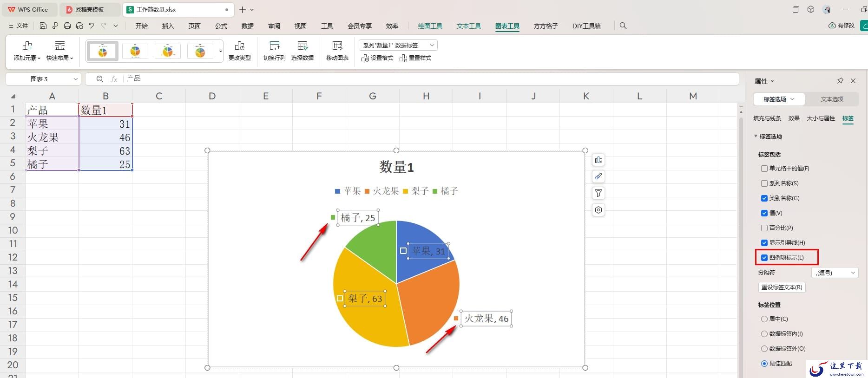Open the 选择数据 select data tool
Image resolution: width=868 pixels, height=378 pixels.
302,50
